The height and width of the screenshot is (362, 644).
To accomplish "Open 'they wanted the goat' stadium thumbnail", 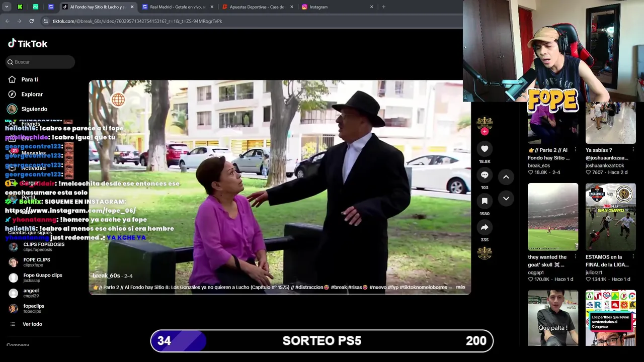I will pyautogui.click(x=553, y=217).
